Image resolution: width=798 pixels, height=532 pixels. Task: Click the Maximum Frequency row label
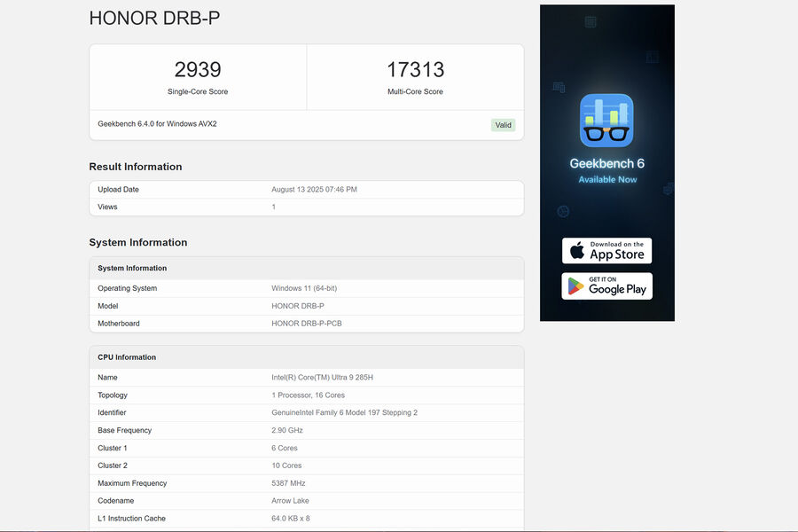pyautogui.click(x=132, y=483)
